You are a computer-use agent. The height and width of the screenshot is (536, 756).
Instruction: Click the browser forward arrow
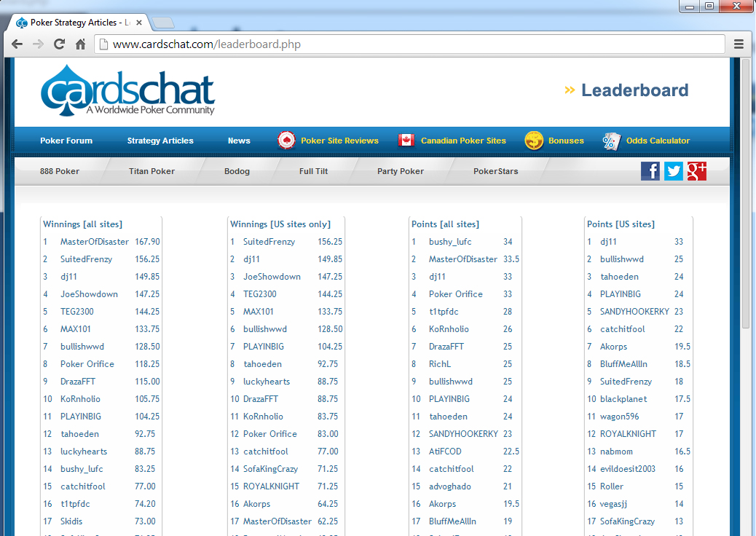coord(38,44)
